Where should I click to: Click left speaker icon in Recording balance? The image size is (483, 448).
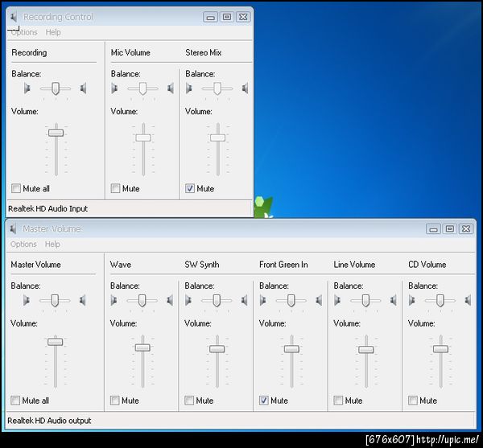click(x=27, y=88)
